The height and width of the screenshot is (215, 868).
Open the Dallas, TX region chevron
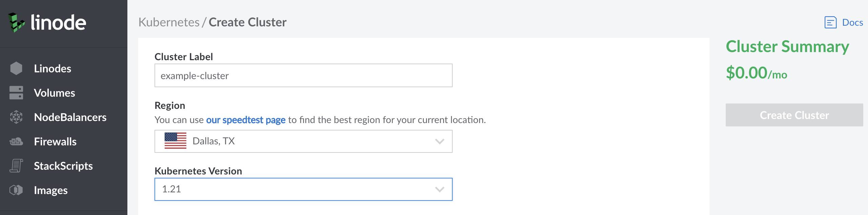[439, 141]
